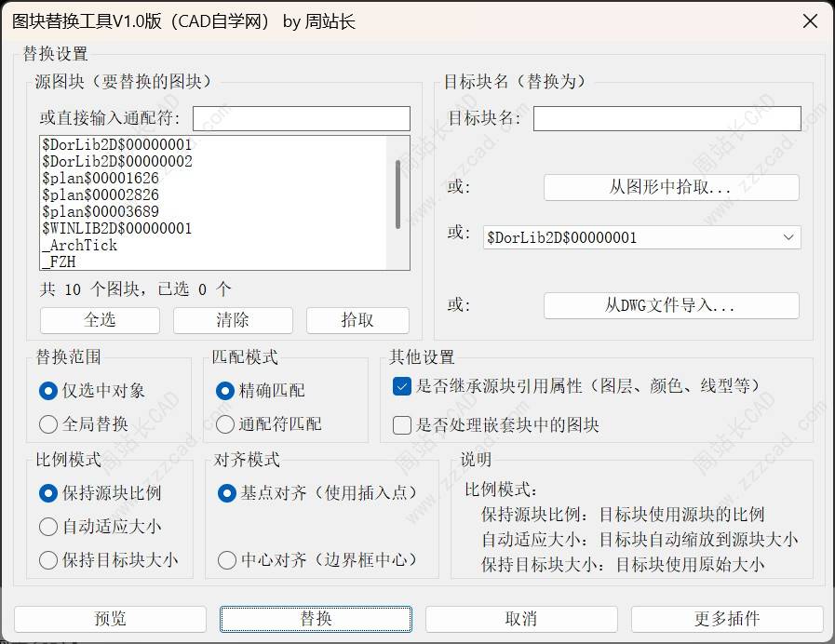The image size is (835, 644).
Task: Choose 中心对齐 alignment mode
Action: coord(224,560)
